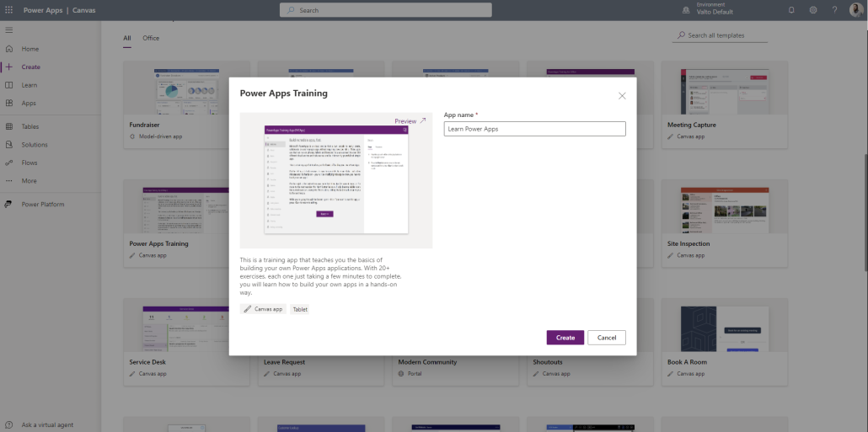Viewport: 868px width, 432px height.
Task: Go to Home in sidebar
Action: coord(30,49)
